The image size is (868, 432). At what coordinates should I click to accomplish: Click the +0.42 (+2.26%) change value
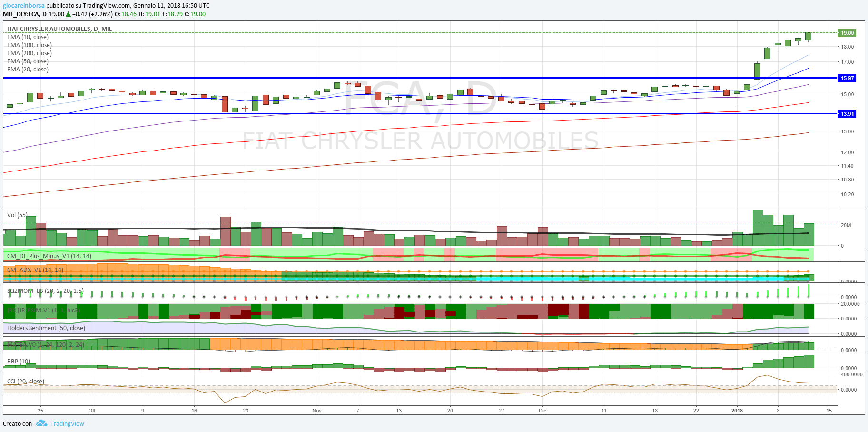[x=92, y=14]
